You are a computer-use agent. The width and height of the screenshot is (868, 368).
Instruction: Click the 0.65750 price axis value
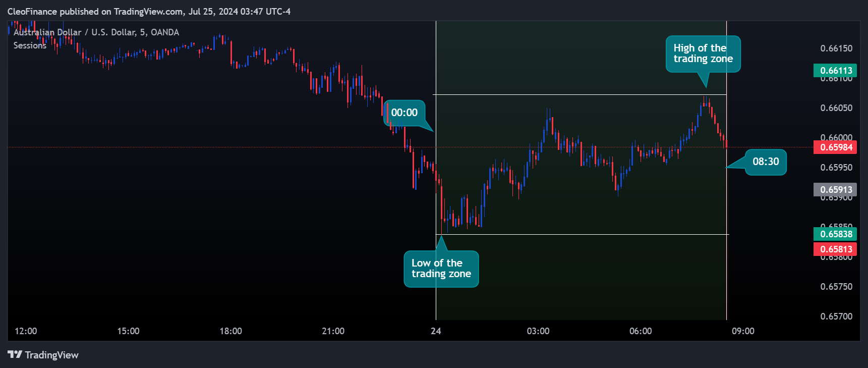coord(836,287)
